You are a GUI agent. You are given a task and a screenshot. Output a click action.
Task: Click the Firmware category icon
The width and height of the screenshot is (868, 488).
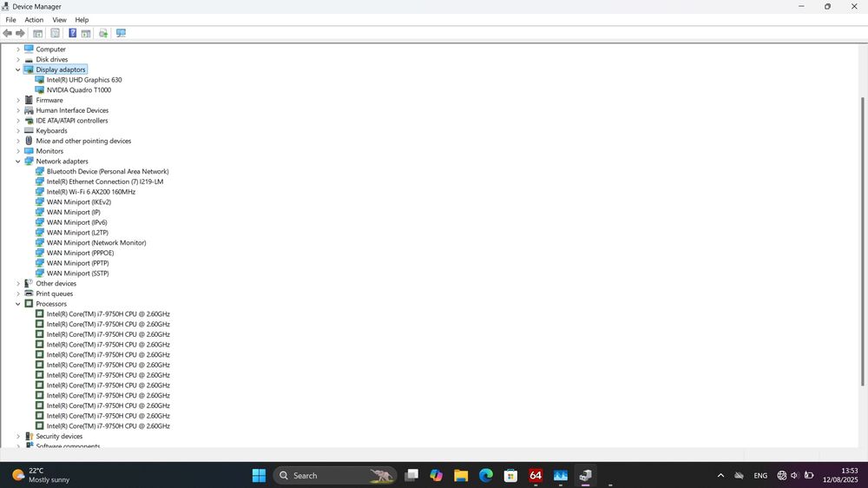[x=29, y=100]
